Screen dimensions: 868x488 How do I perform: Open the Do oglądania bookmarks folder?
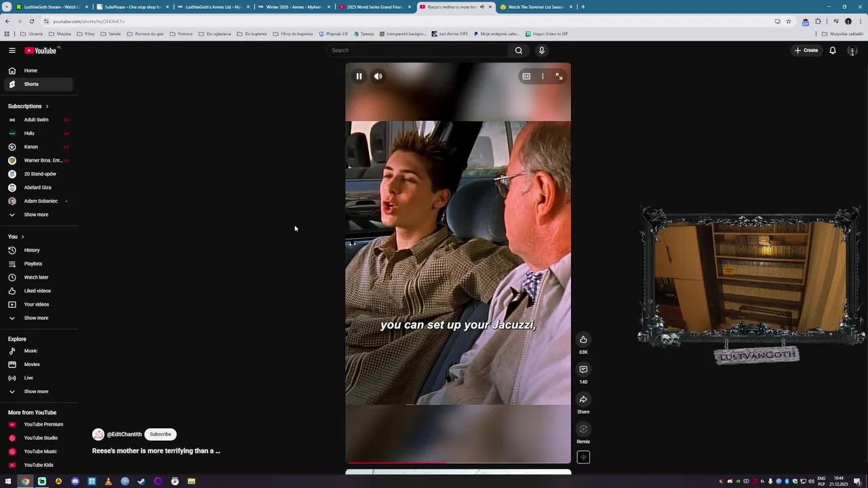click(214, 34)
